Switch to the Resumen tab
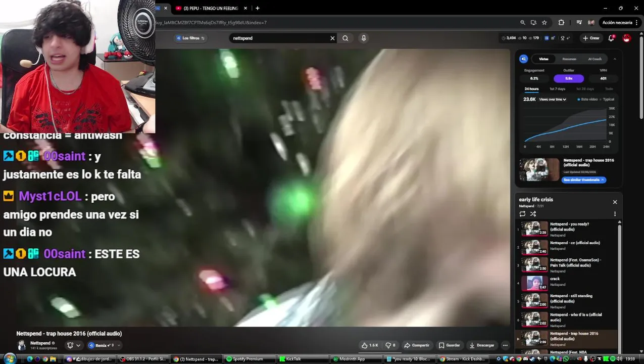 pyautogui.click(x=569, y=59)
